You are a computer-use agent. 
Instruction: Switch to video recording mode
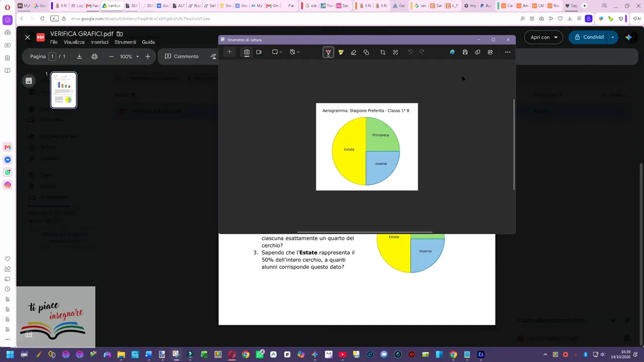[259, 52]
